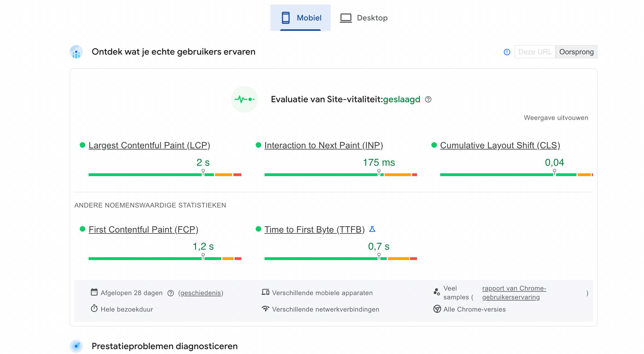Open Largest Contentful Paint (LCP) link
Viewport: 644px width, 354px height.
click(x=149, y=146)
